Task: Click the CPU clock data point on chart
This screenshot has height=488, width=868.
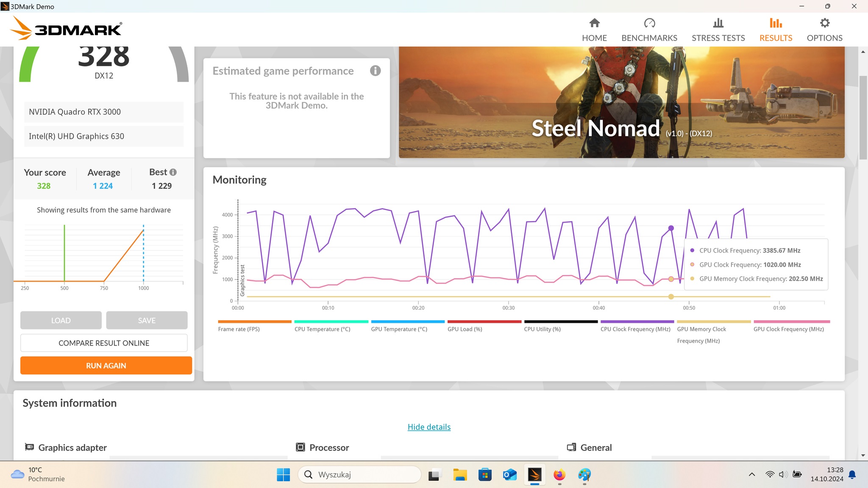Action: tap(671, 228)
